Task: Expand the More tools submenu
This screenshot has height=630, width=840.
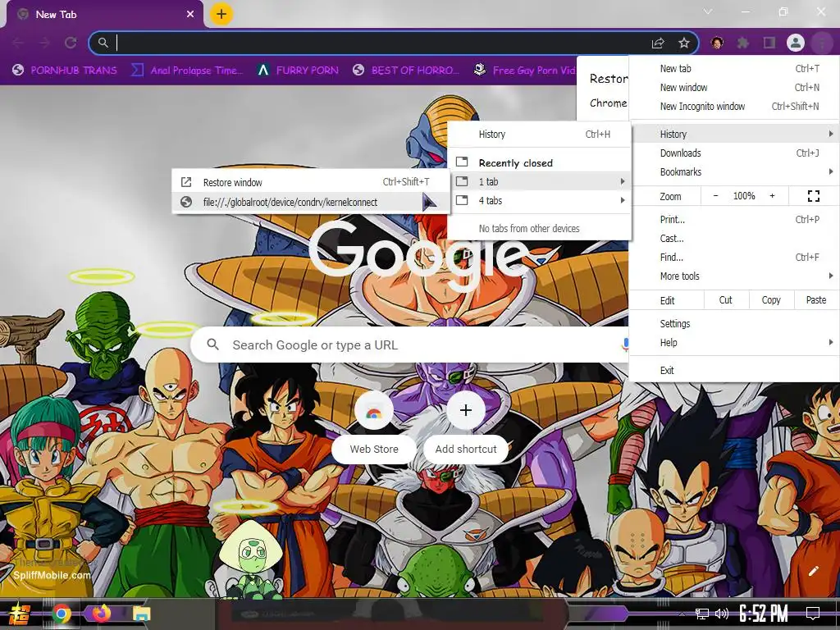Action: click(734, 276)
